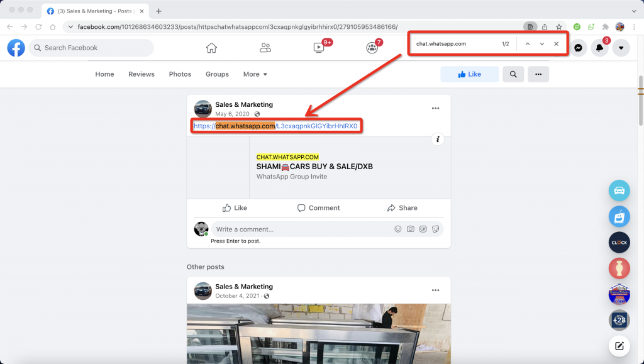Click the Chrome profile avatar
The height and width of the screenshot is (364, 644).
pos(619,27)
